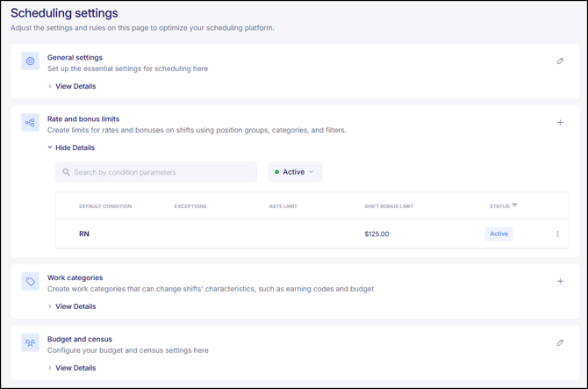Click the Scheduling settings page heading
The image size is (588, 389).
[64, 13]
